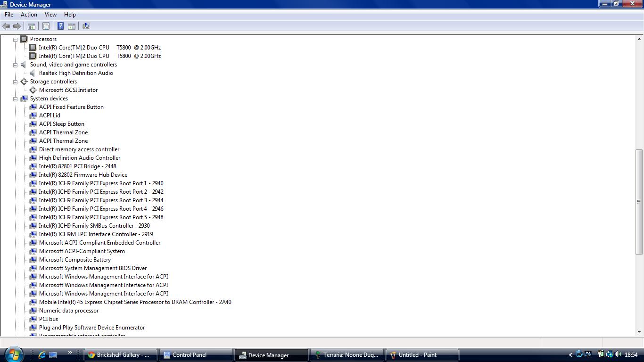Select PCI Express Root Port 1 - 2940

click(101, 183)
